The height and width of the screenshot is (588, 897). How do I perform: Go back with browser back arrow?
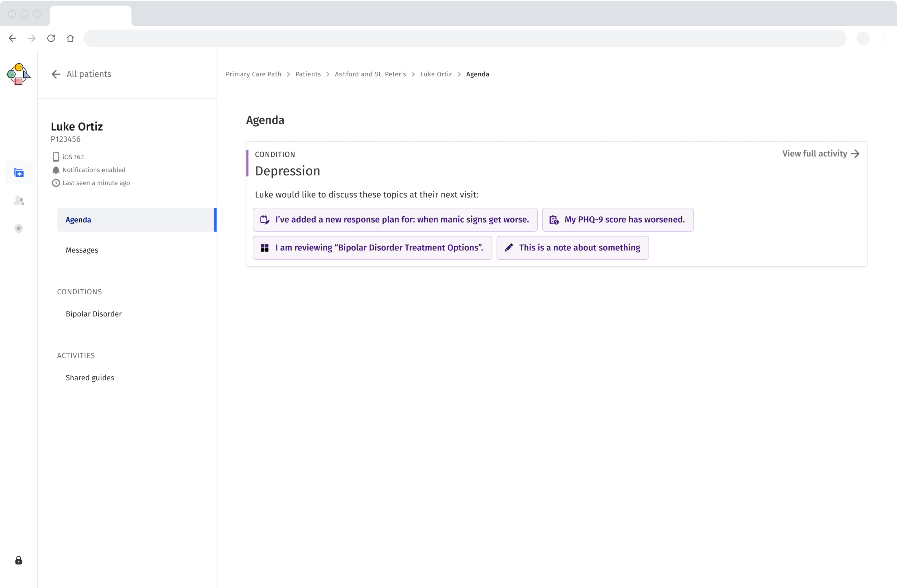[12, 38]
